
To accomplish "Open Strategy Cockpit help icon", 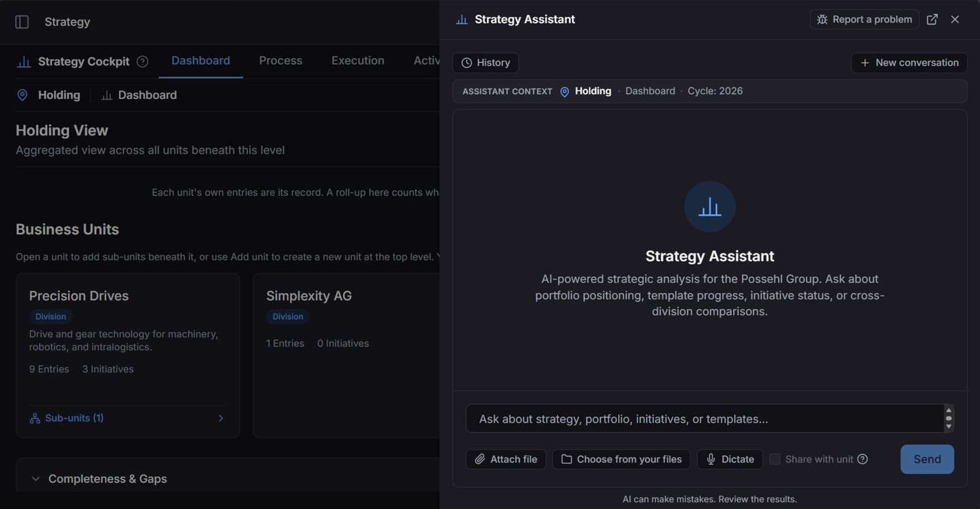I will [x=143, y=61].
